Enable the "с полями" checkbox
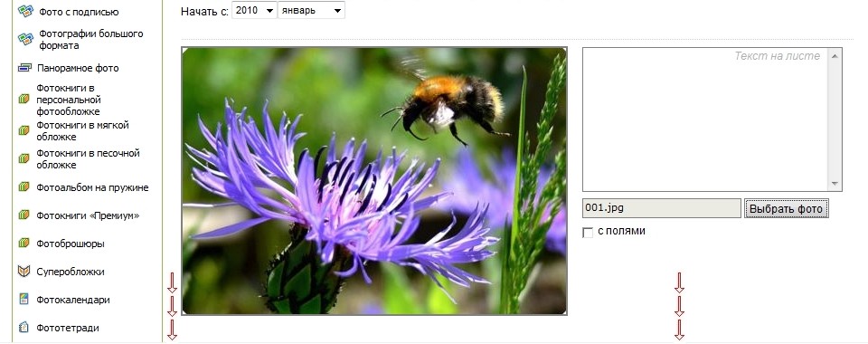 point(588,233)
